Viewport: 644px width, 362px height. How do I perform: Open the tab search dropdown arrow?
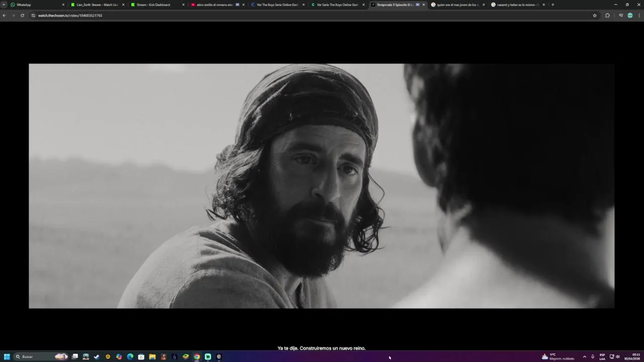point(4,5)
